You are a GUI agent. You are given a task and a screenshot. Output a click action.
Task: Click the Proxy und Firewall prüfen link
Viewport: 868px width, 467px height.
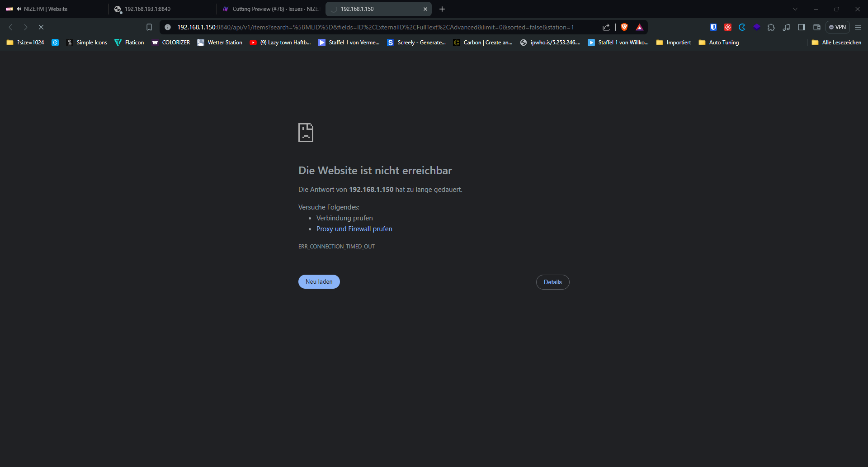354,229
